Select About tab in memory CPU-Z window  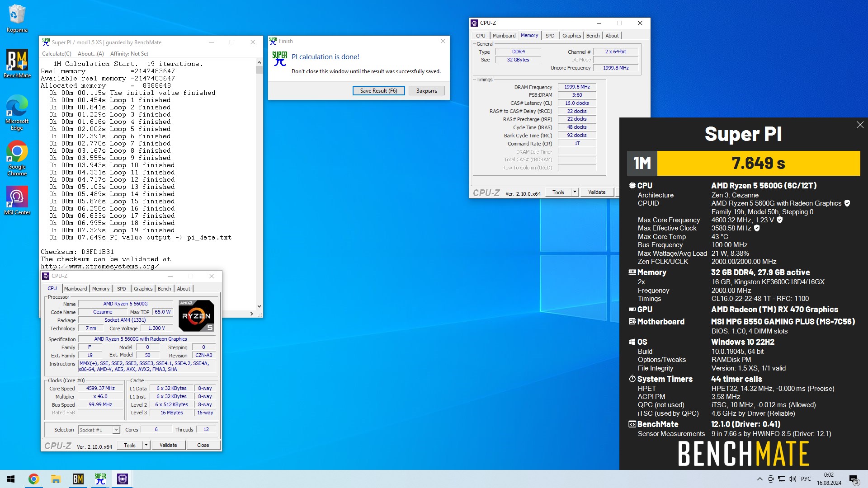coord(612,36)
